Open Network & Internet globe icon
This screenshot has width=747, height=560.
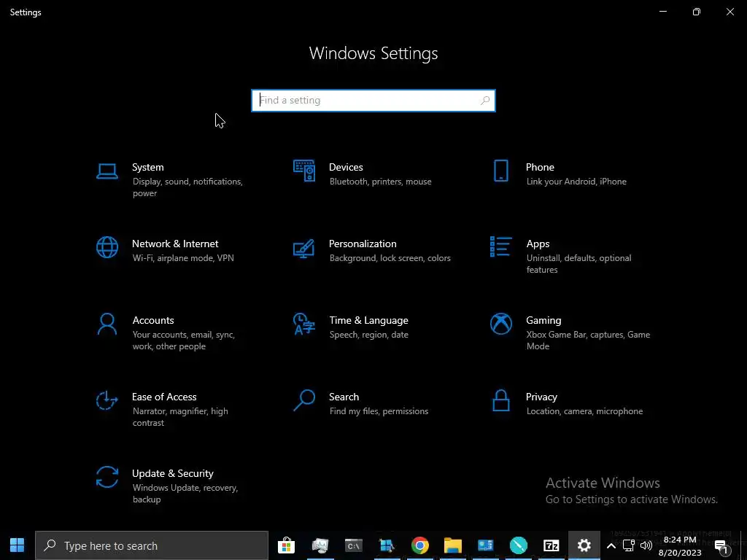tap(107, 248)
